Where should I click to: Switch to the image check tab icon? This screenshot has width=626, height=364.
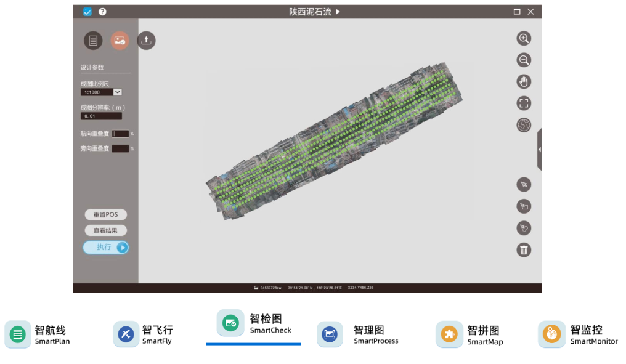coord(120,41)
